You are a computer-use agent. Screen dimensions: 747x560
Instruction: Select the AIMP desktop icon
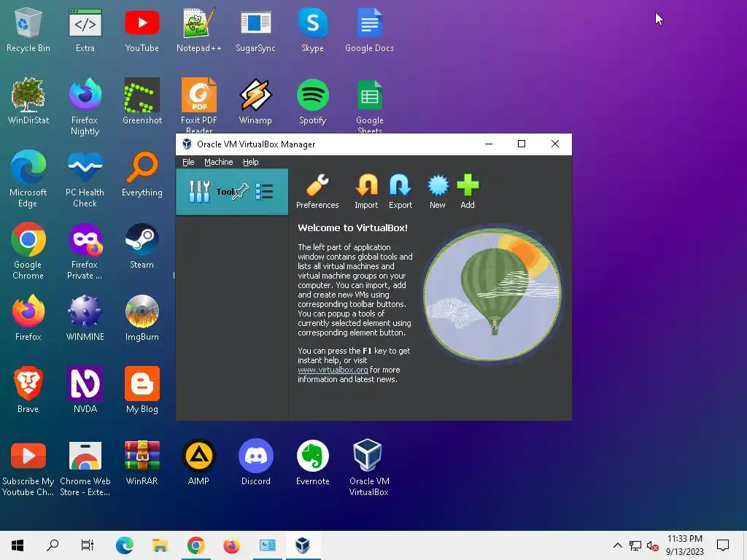point(198,462)
